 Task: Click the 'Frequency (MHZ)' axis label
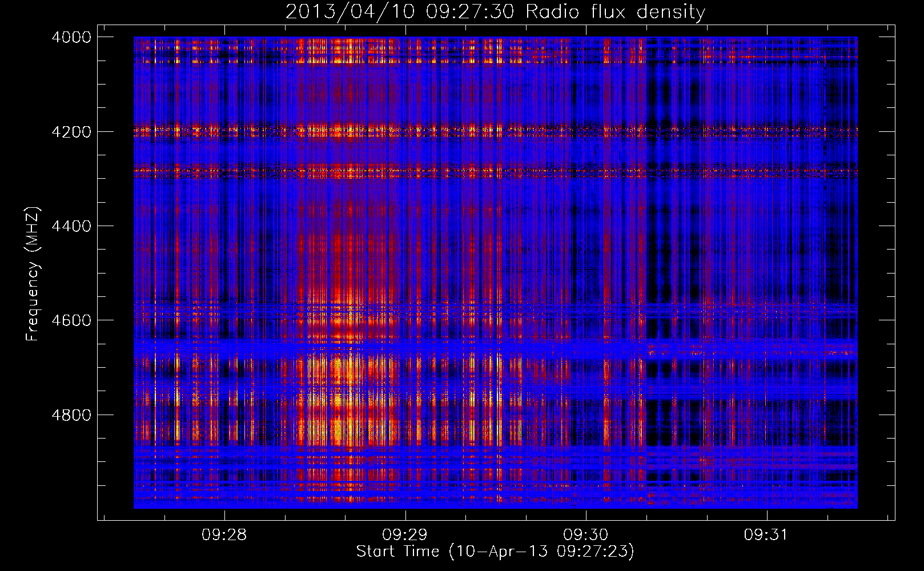33,274
